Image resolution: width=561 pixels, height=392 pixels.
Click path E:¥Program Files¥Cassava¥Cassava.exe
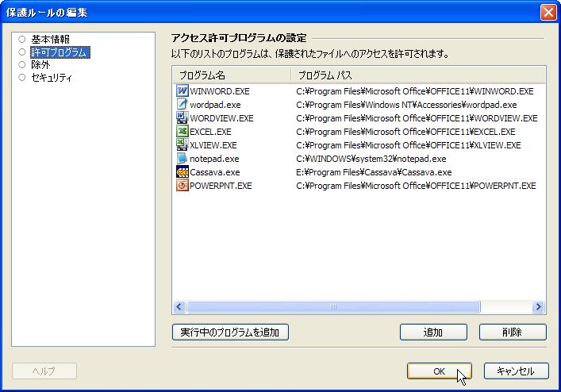tap(374, 172)
